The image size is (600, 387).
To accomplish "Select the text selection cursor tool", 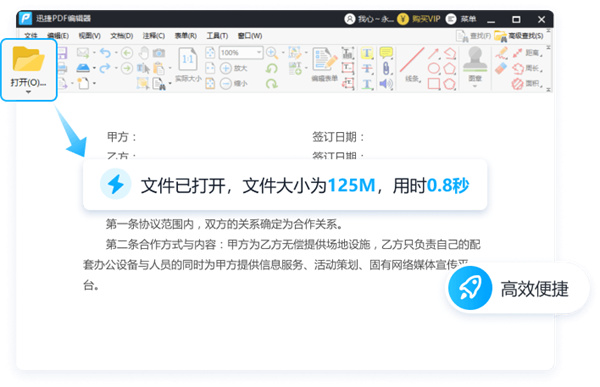I will 143,69.
